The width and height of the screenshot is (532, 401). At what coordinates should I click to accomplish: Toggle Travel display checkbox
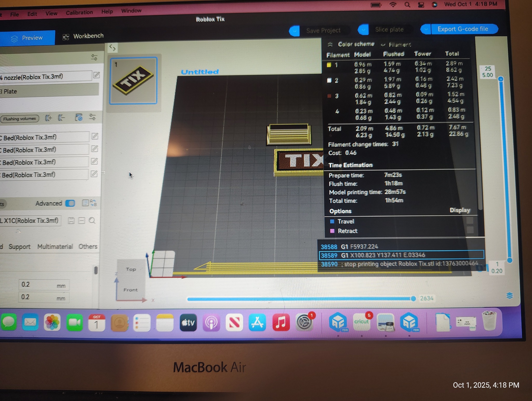pos(469,221)
